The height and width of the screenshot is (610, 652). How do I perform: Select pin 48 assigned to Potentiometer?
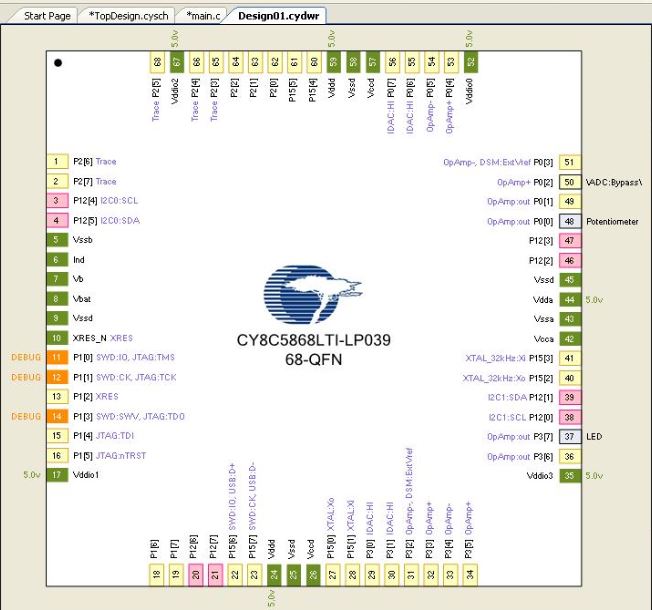tap(570, 221)
